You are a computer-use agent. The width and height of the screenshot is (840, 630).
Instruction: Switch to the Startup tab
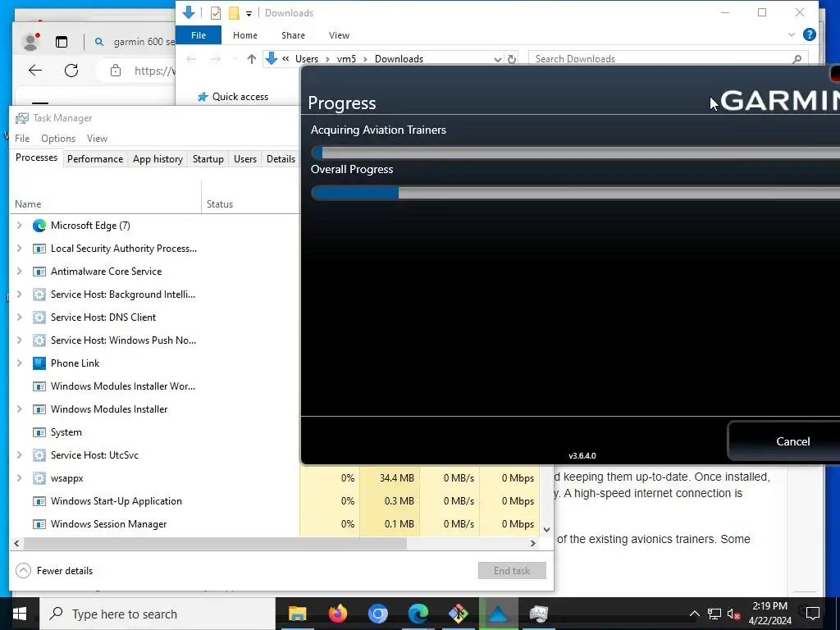208,159
